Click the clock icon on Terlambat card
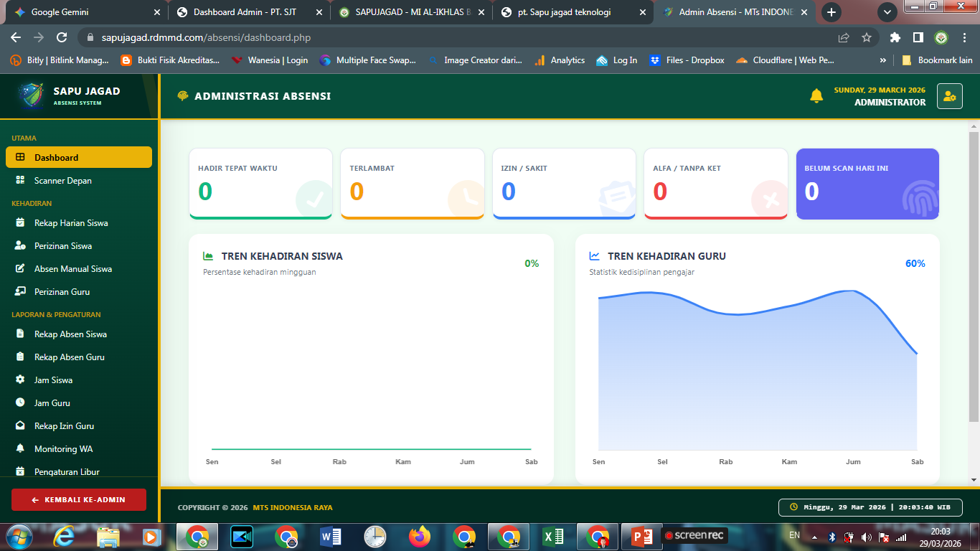The height and width of the screenshot is (551, 980). (x=466, y=199)
